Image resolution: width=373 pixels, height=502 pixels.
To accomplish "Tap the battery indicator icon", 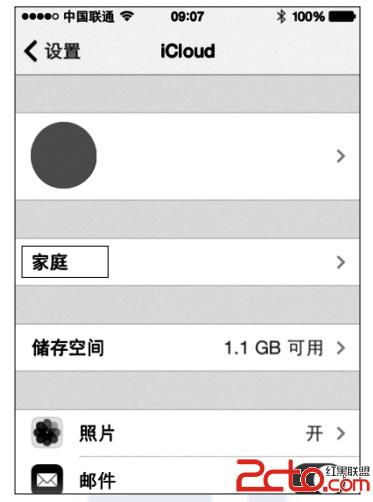I will pos(342,16).
